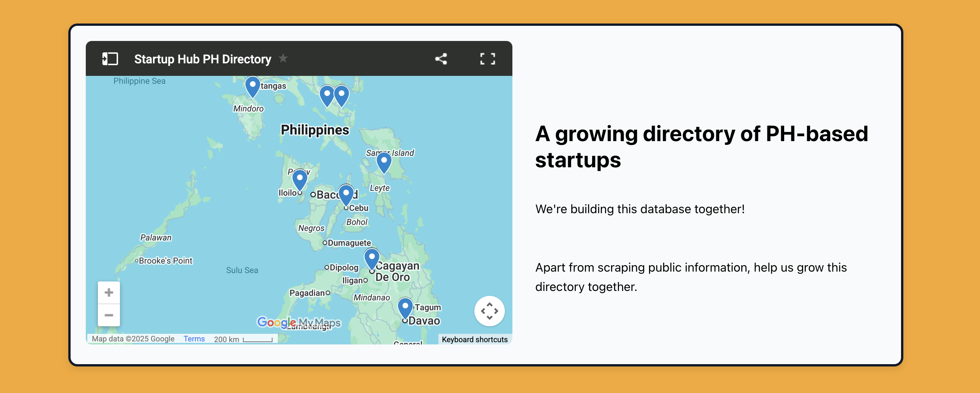Click the map camera pan control
This screenshot has width=980, height=393.
click(489, 311)
